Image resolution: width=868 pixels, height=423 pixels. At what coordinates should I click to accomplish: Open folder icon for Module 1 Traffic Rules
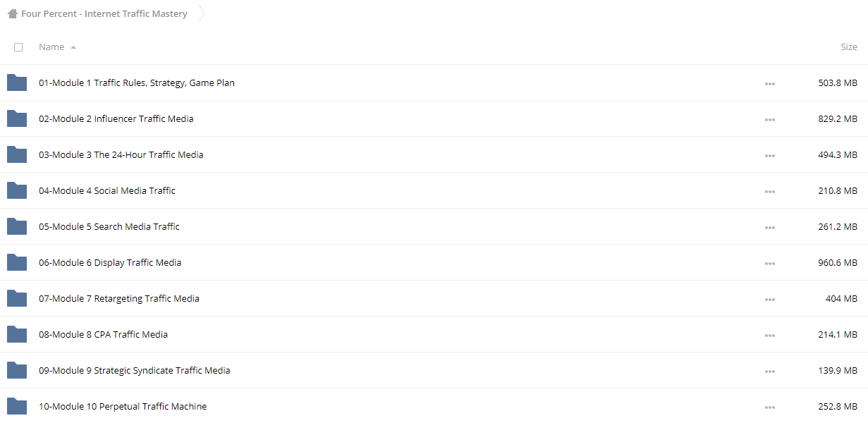point(17,82)
